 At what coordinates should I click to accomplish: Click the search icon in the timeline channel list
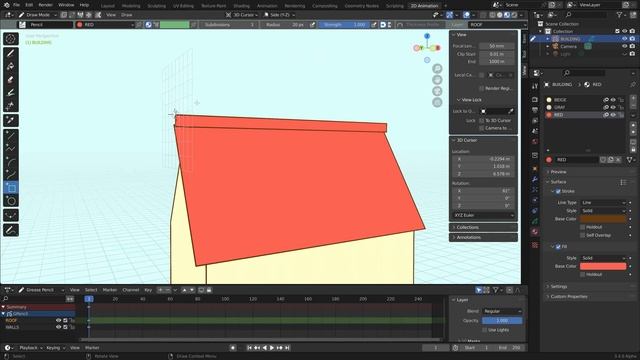(6, 299)
